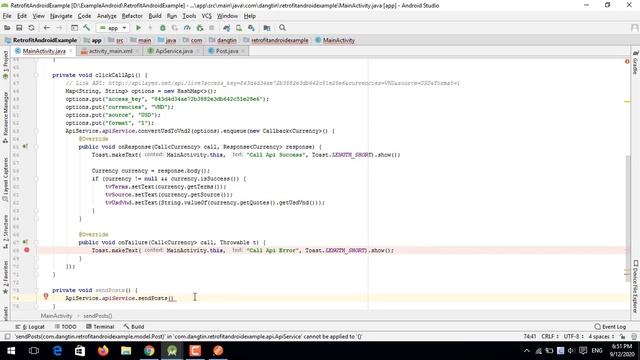Viewport: 640px width, 360px height.
Task: Click the MainActivity breadcrumb in navigation bar
Action: tap(335, 40)
